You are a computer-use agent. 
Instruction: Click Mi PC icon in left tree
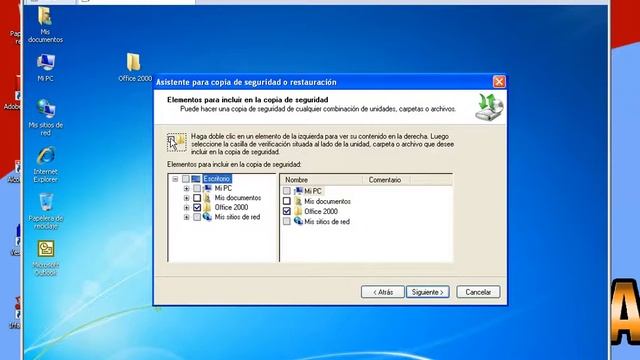207,188
